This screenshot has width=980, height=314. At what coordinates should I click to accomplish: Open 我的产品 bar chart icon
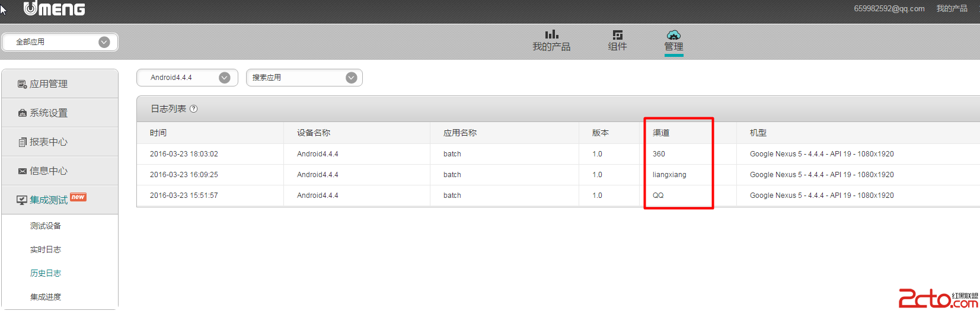[x=551, y=34]
